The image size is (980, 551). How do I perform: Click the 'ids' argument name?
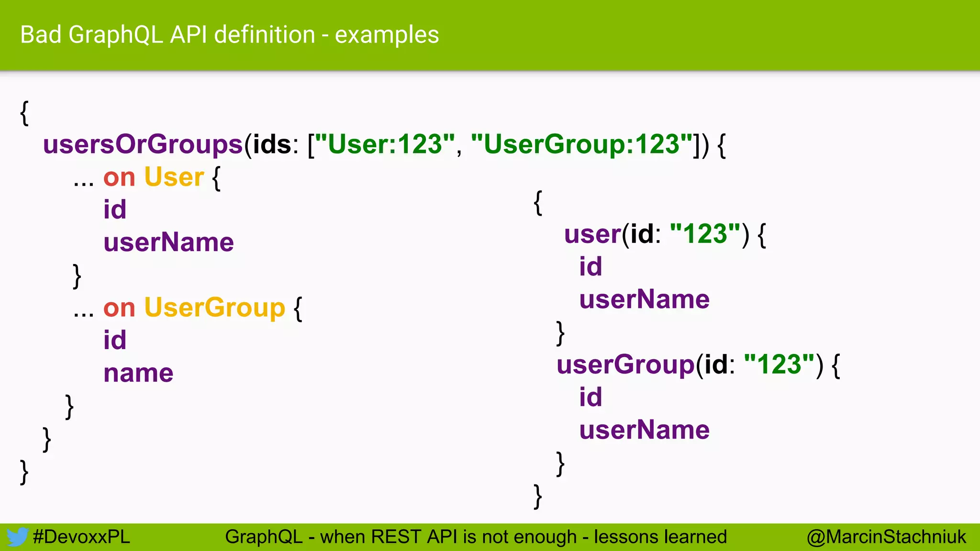(272, 144)
